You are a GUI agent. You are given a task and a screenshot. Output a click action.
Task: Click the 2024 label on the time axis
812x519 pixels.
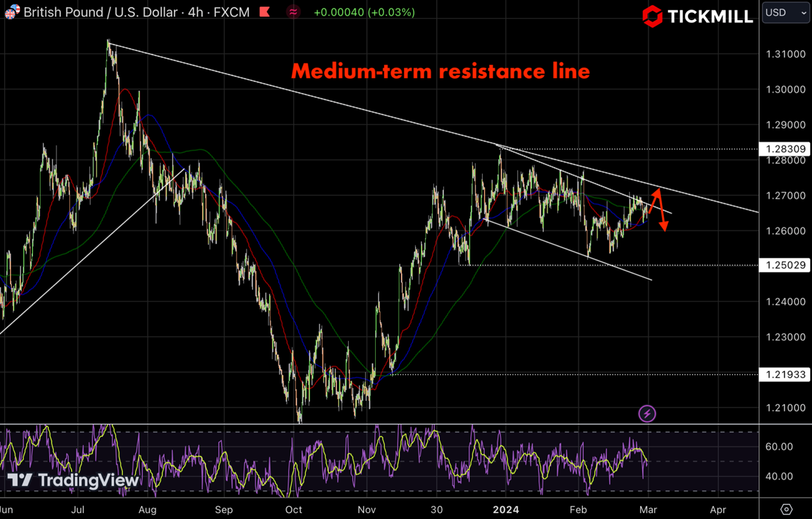pos(506,510)
